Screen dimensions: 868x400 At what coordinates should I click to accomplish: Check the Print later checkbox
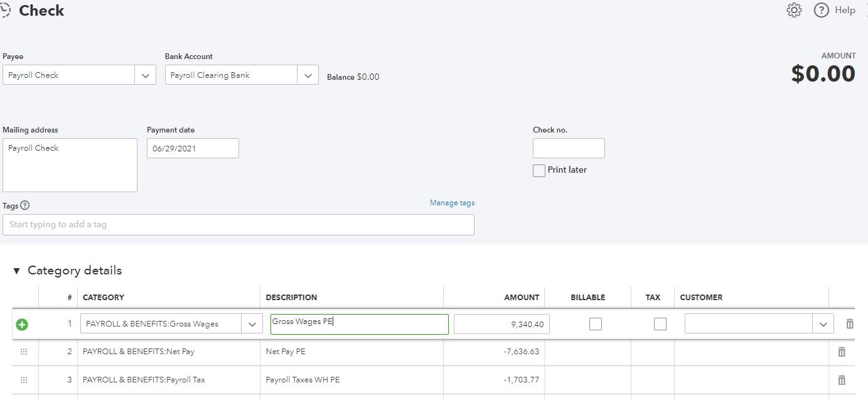click(x=538, y=170)
